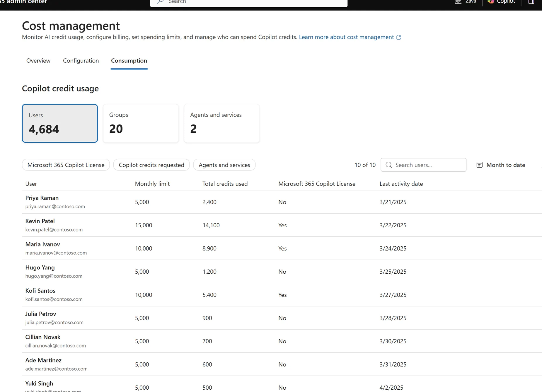Click the 14,100 credits used value

tap(211, 225)
